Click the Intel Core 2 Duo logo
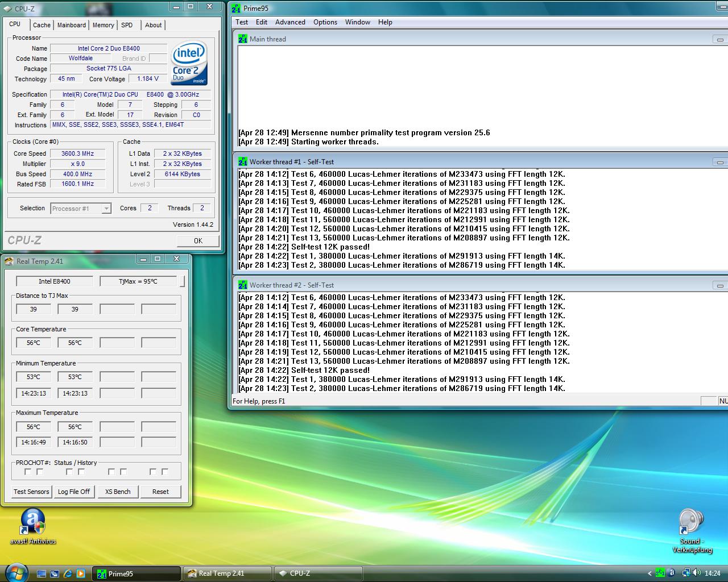The height and width of the screenshot is (582, 728). [x=189, y=63]
